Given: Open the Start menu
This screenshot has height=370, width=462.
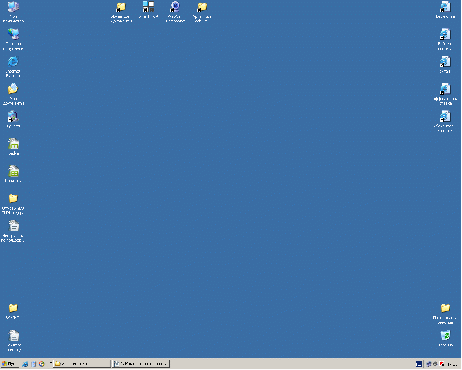Looking at the screenshot, I should click(9, 364).
